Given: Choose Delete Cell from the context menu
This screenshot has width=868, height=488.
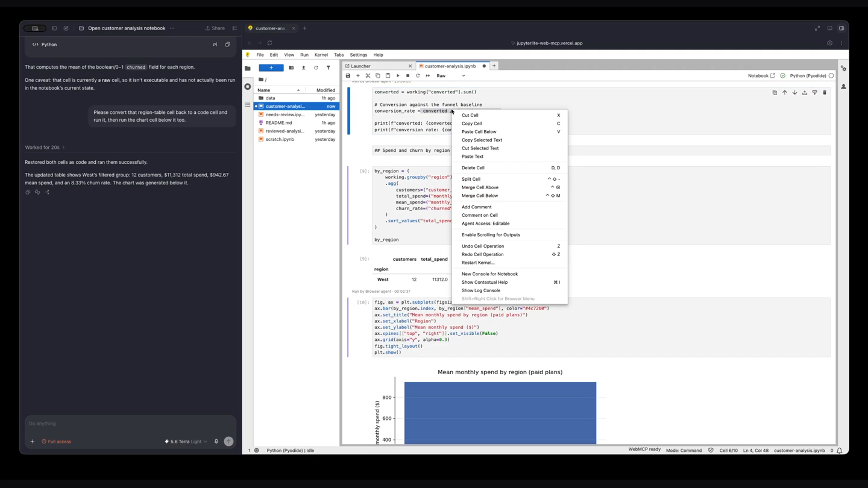Looking at the screenshot, I should click(x=510, y=168).
